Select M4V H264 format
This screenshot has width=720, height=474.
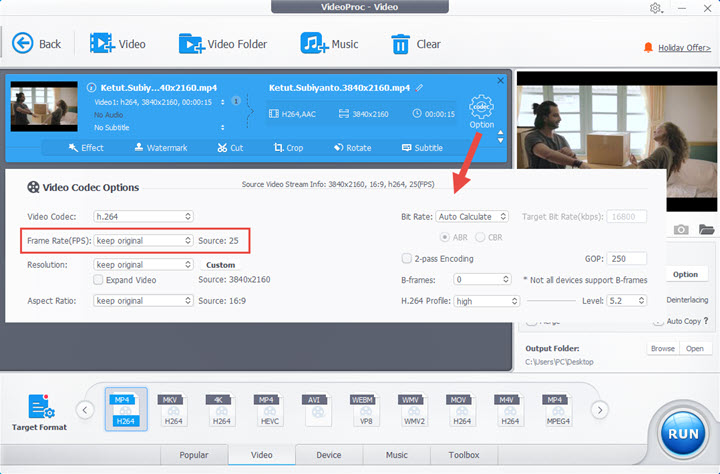pyautogui.click(x=510, y=409)
